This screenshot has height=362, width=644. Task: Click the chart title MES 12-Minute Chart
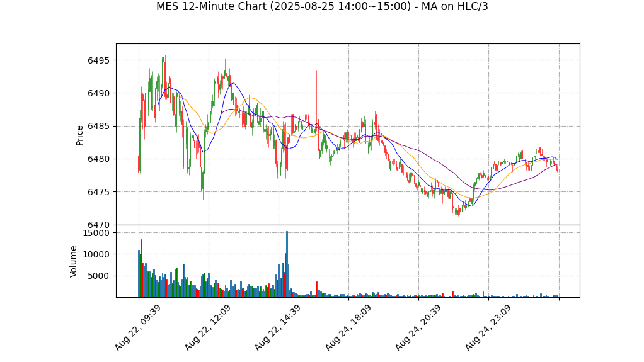(x=322, y=6)
